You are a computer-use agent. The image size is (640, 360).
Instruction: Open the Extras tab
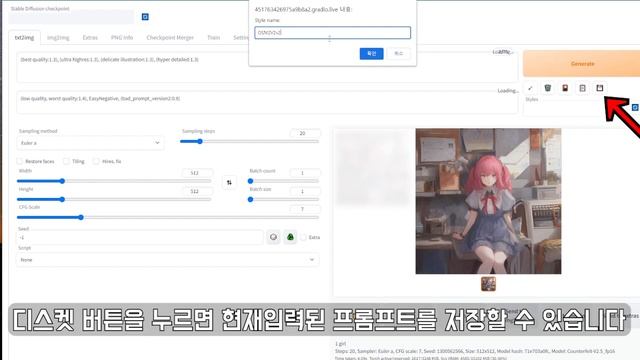click(x=90, y=38)
